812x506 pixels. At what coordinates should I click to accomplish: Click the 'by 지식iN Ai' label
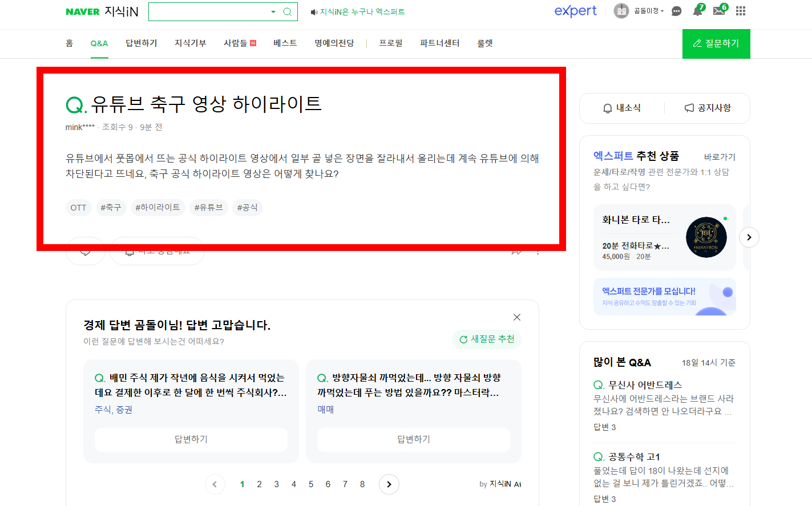click(x=500, y=484)
